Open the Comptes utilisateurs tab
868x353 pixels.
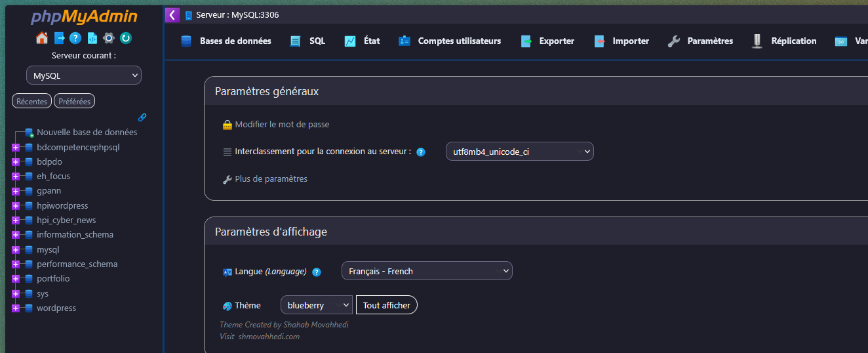point(450,41)
